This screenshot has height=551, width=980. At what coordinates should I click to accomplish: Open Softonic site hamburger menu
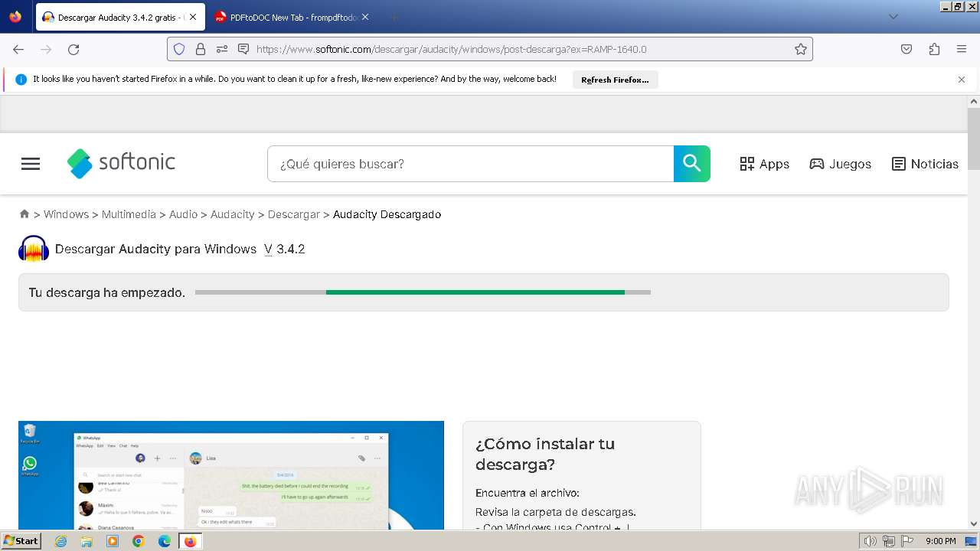point(31,164)
